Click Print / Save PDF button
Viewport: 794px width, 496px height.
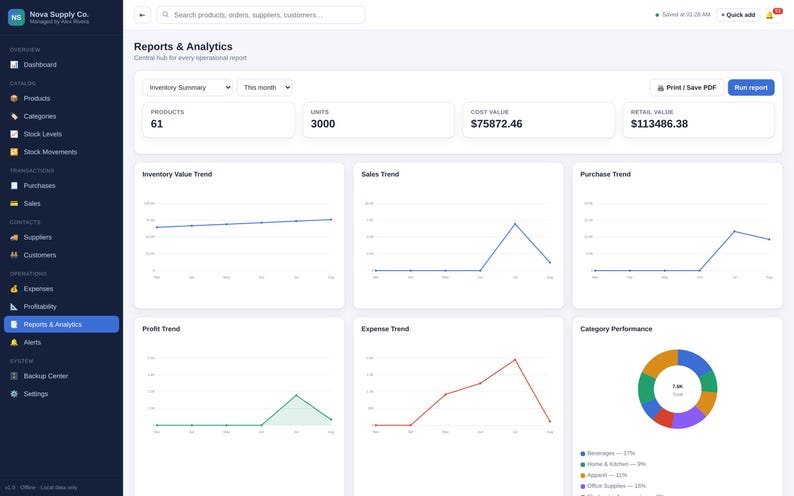pos(687,88)
